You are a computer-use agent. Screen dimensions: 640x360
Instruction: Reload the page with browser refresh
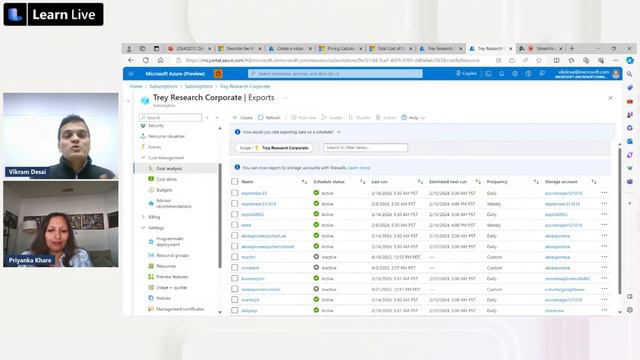(146, 60)
